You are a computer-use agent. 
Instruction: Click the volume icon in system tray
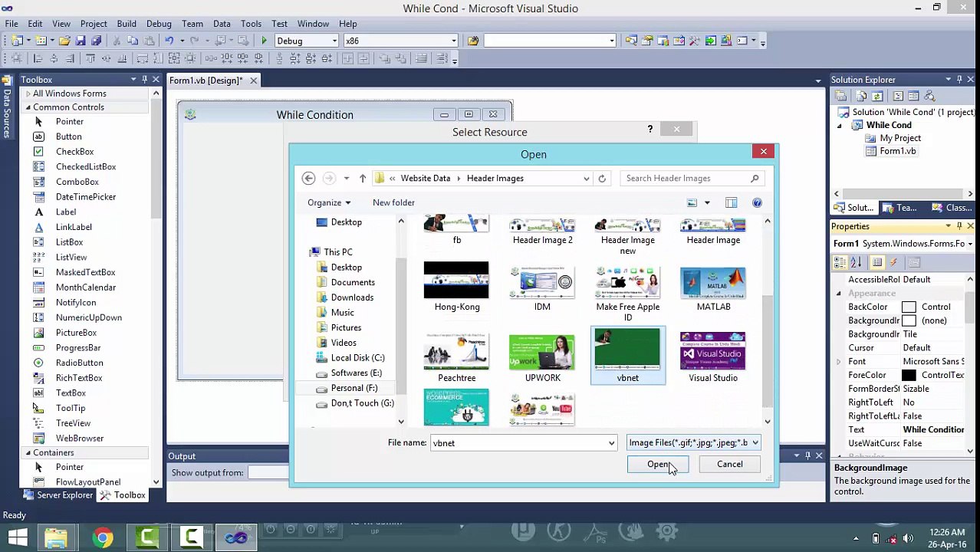[x=908, y=538]
